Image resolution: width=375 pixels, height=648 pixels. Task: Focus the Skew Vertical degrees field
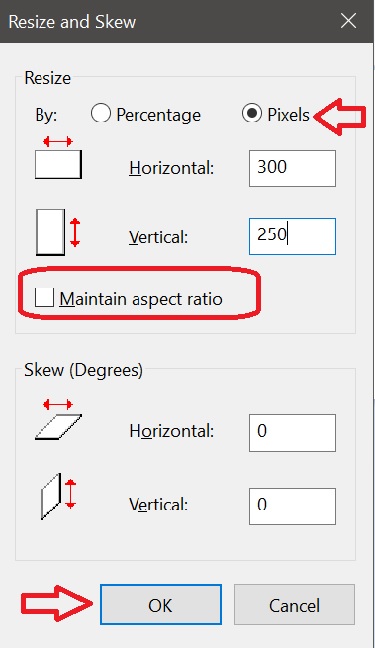(292, 506)
